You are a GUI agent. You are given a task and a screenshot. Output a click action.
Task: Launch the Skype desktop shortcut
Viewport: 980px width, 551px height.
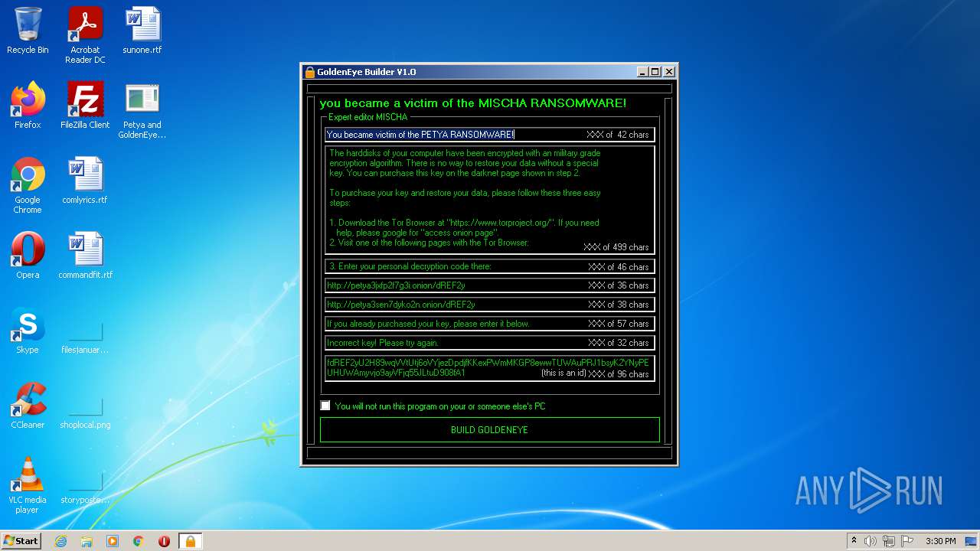(x=28, y=331)
